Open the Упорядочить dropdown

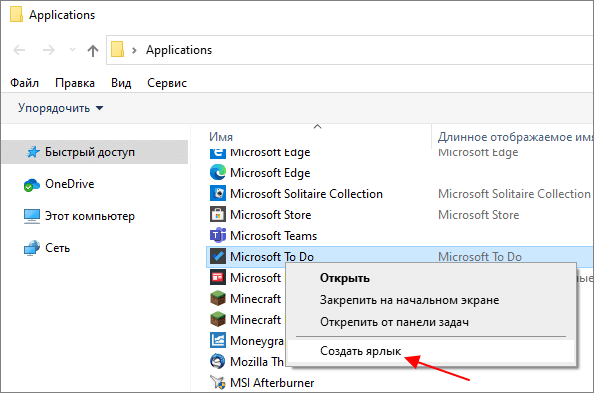pyautogui.click(x=61, y=108)
